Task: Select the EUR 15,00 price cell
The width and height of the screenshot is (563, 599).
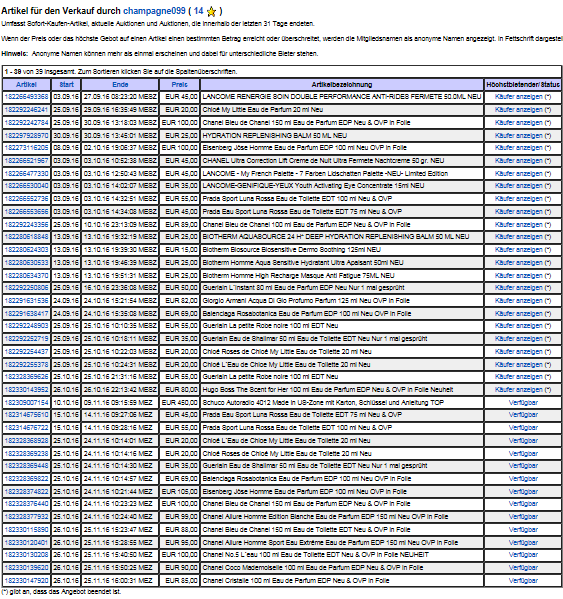Action: click(180, 250)
